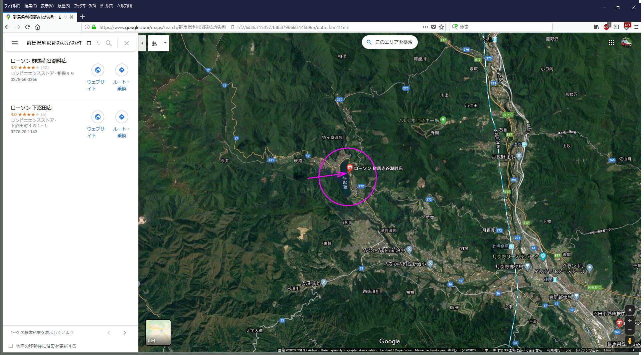Open the ブックマーク menu
The image size is (644, 355).
[85, 6]
